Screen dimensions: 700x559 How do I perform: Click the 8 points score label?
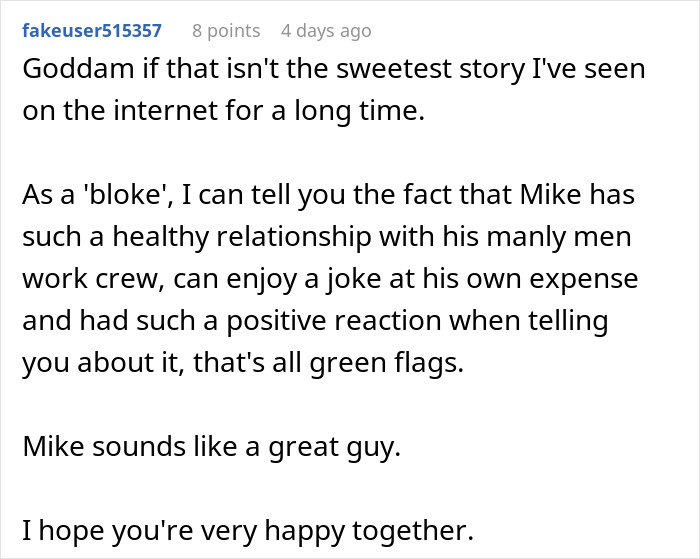[226, 31]
